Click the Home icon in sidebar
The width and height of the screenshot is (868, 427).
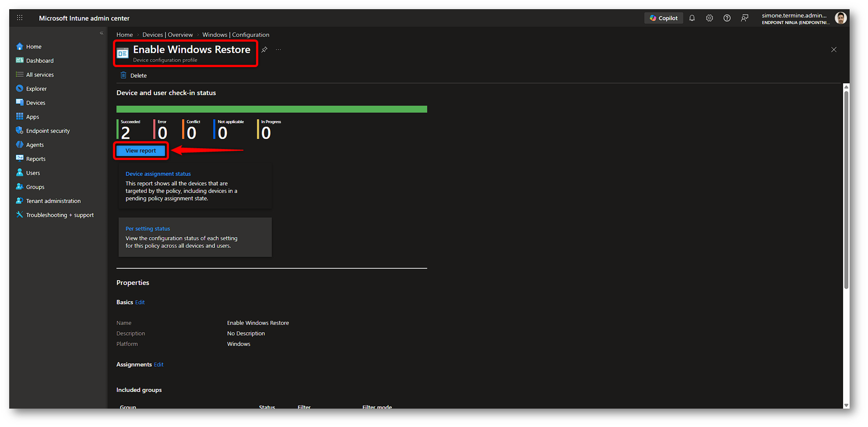click(x=20, y=46)
